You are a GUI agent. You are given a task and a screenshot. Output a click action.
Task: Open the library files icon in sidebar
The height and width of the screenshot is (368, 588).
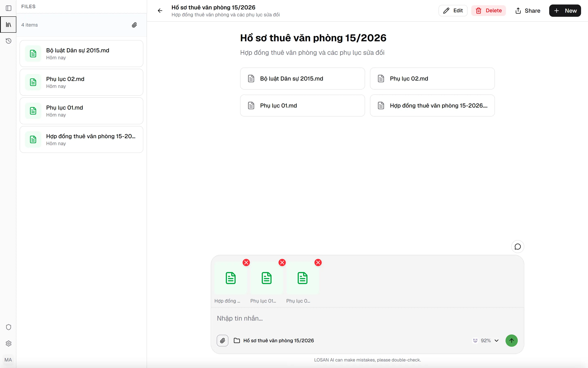point(9,25)
